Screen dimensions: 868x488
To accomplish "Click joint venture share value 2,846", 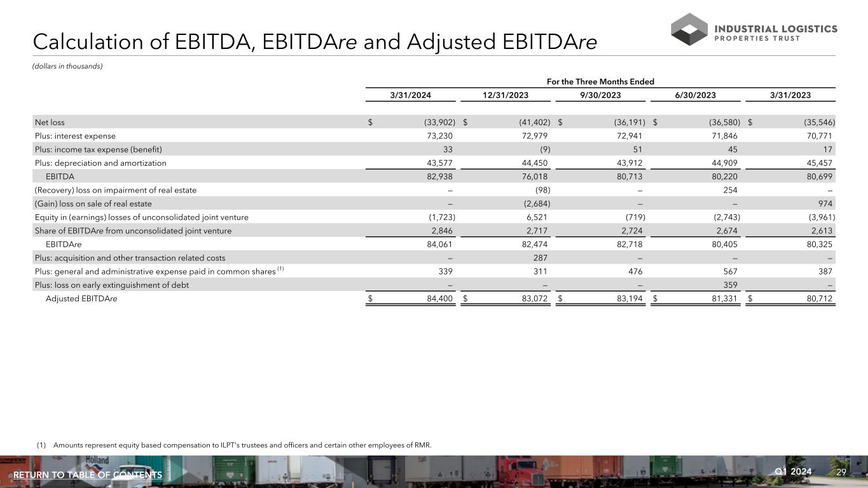I will pos(442,231).
